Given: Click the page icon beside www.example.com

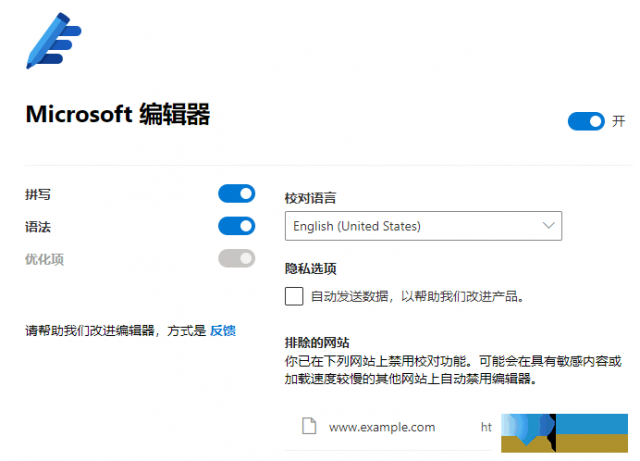Looking at the screenshot, I should (x=309, y=425).
